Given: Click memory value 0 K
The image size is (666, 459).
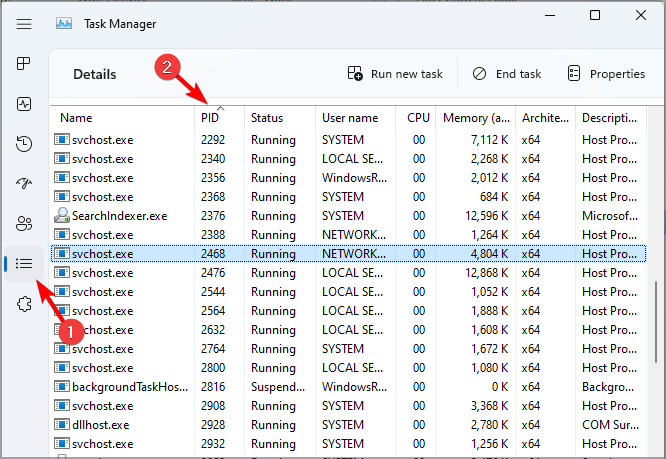Looking at the screenshot, I should pyautogui.click(x=500, y=387).
